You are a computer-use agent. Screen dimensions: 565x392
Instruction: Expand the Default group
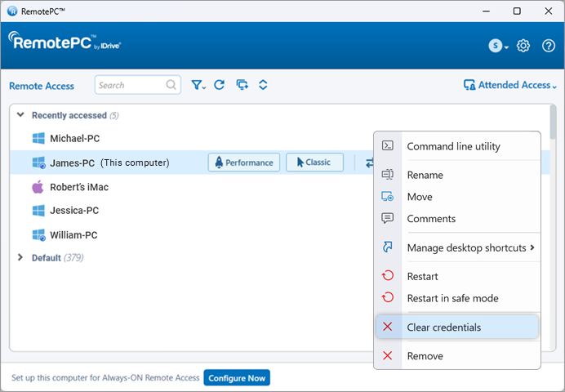tap(21, 257)
